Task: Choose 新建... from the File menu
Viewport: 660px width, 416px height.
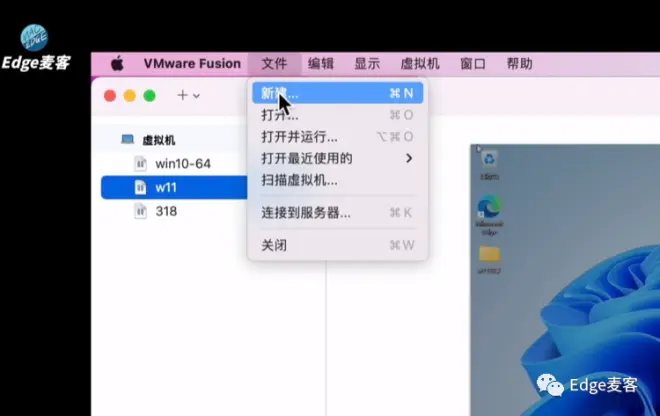Action: (x=338, y=93)
